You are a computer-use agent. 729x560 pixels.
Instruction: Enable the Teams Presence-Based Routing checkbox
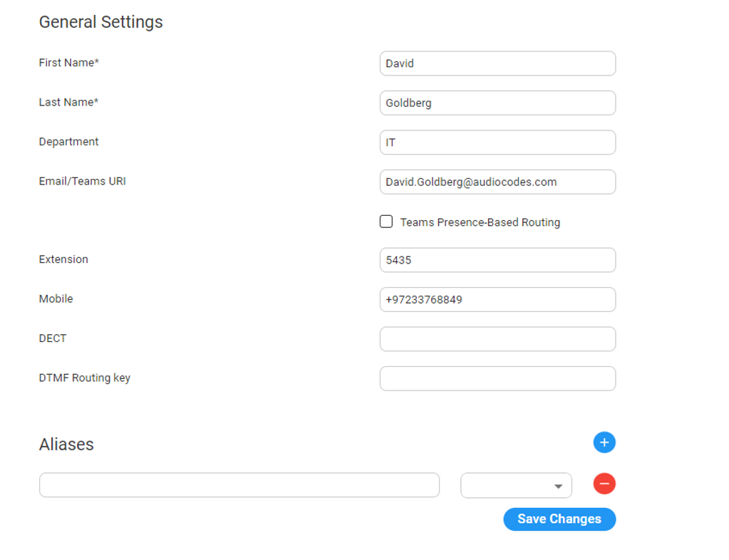[386, 222]
